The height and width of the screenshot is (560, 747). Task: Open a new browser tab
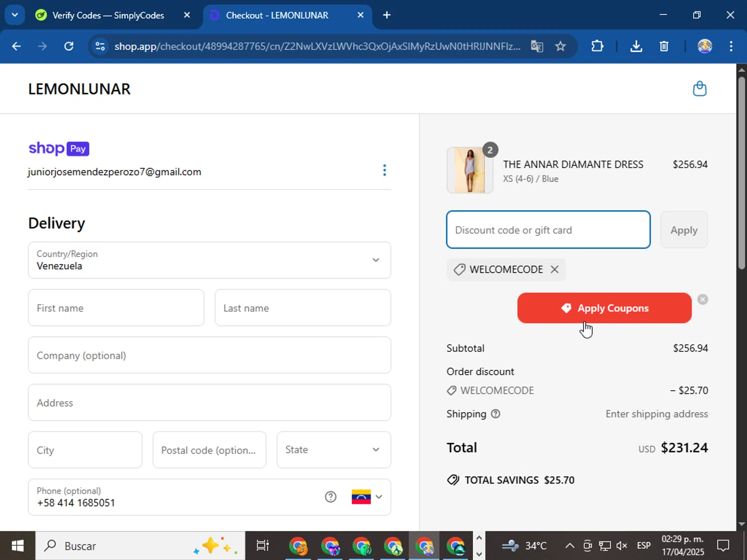coord(386,15)
